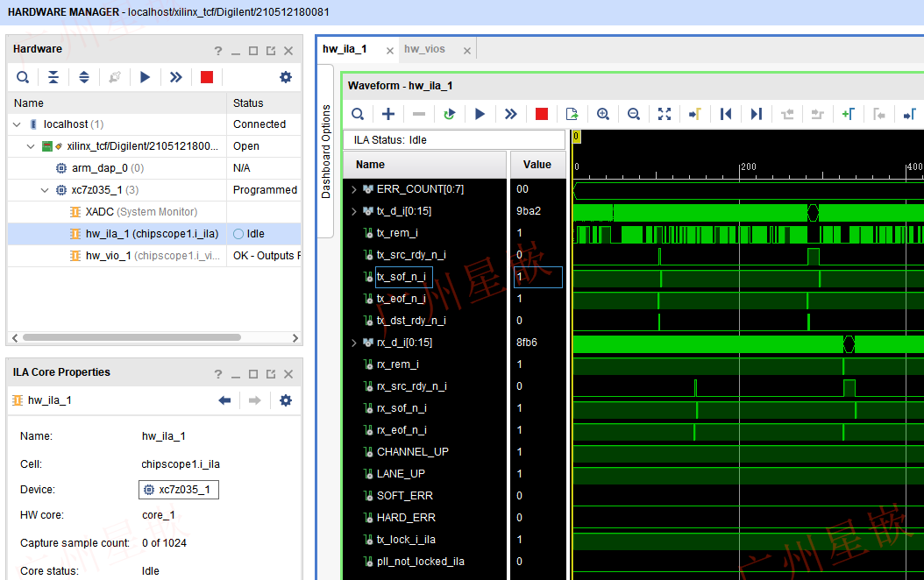924x580 pixels.
Task: Collapse the xilinx_tcf/Digilent target node
Action: point(31,146)
